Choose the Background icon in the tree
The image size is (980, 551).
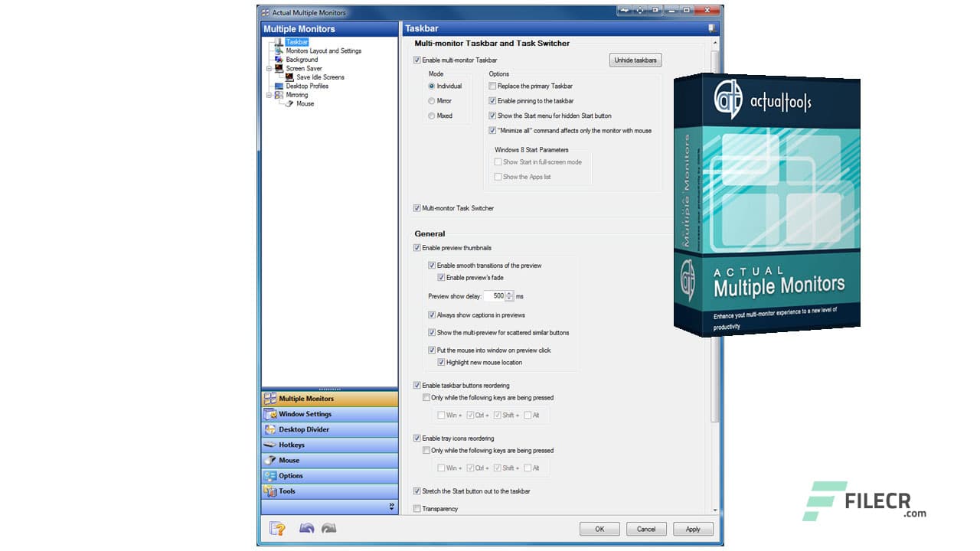(279, 60)
